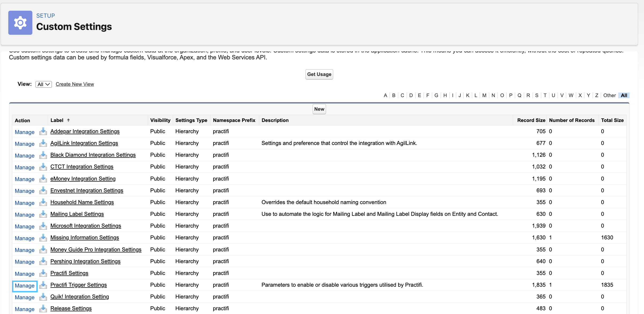644x314 pixels.
Task: Click the Label column header
Action: [57, 120]
